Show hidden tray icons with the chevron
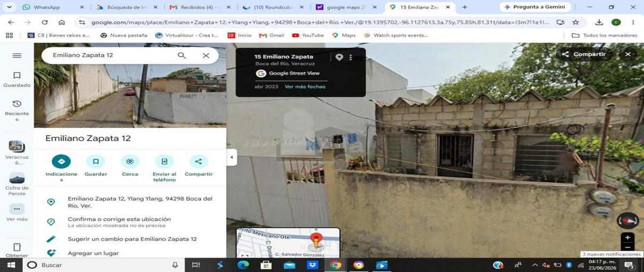The width and height of the screenshot is (644, 272). 535,265
